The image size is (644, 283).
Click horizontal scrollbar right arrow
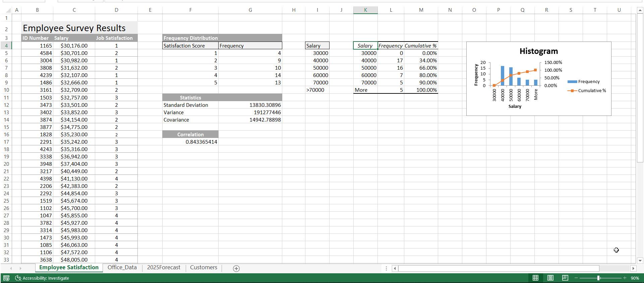[633, 268]
